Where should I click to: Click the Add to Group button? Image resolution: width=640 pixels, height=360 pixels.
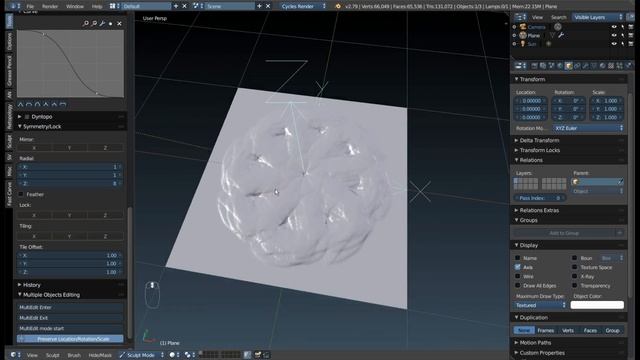coord(564,233)
